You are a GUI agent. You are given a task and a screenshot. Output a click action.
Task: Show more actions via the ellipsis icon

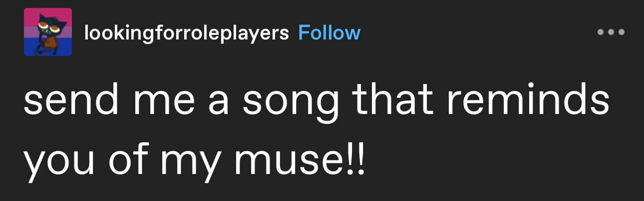[611, 32]
